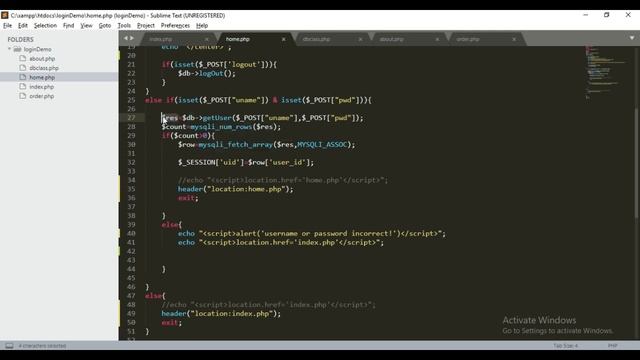This screenshot has width=640, height=360.
Task: Close the home.php tab
Action: [x=283, y=39]
